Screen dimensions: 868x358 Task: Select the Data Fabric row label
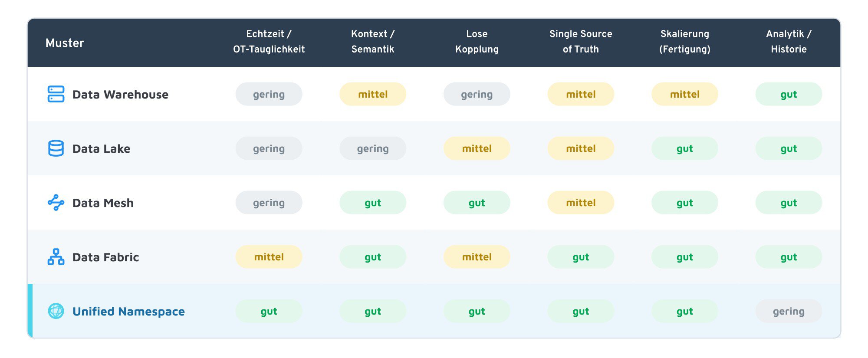point(105,257)
